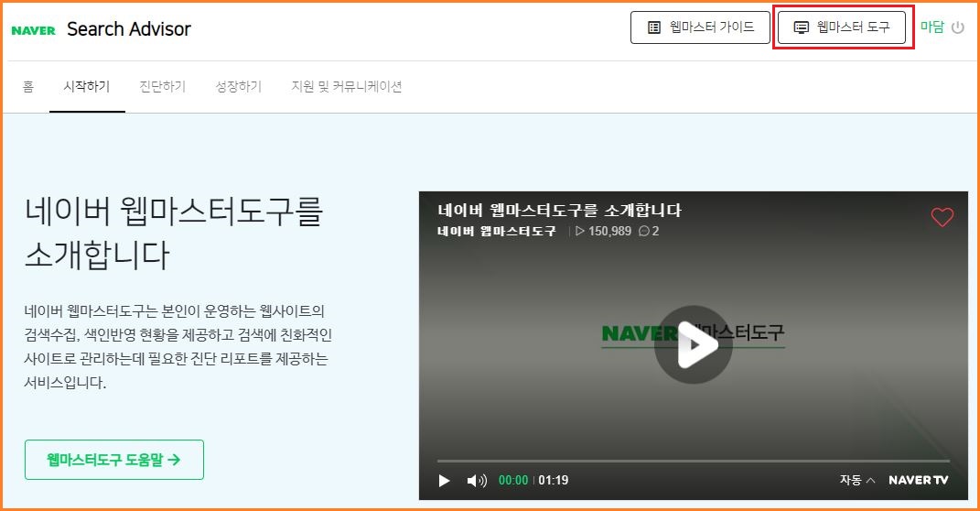This screenshot has height=511, width=980.
Task: Click the NAVER logo
Action: coord(33,30)
